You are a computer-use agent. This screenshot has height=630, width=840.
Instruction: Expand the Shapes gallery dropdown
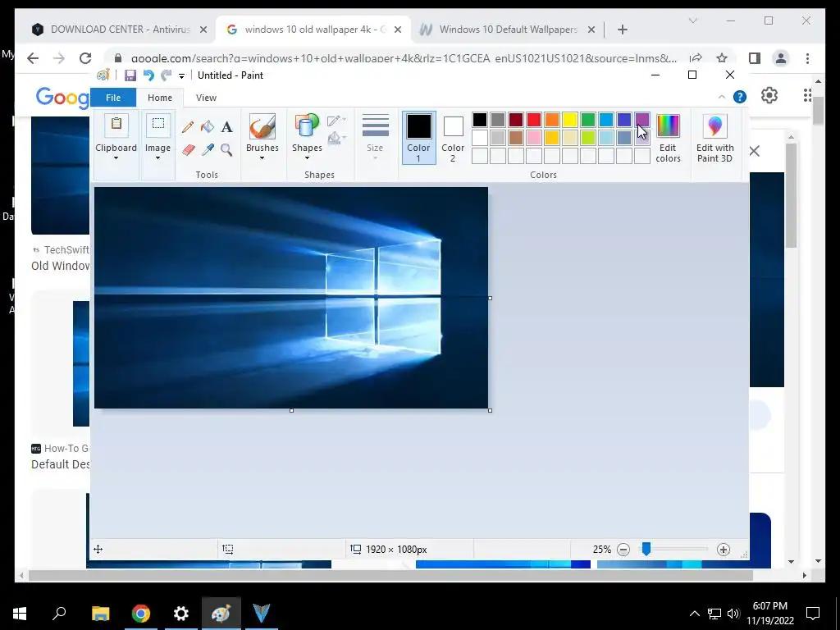[x=307, y=158]
